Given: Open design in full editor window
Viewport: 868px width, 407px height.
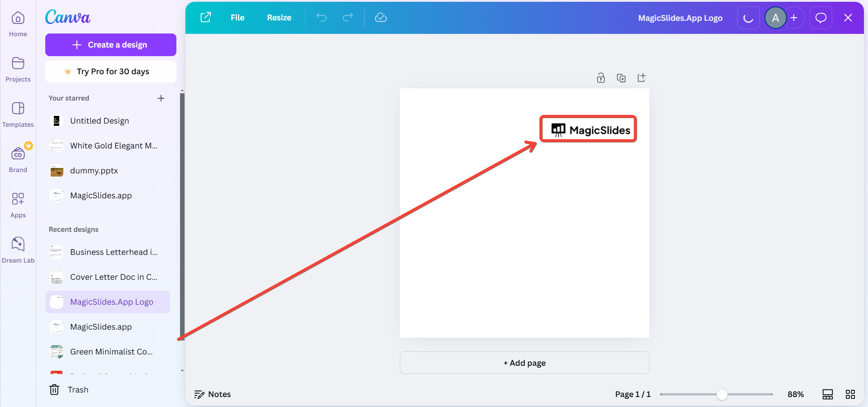Looking at the screenshot, I should coord(206,18).
